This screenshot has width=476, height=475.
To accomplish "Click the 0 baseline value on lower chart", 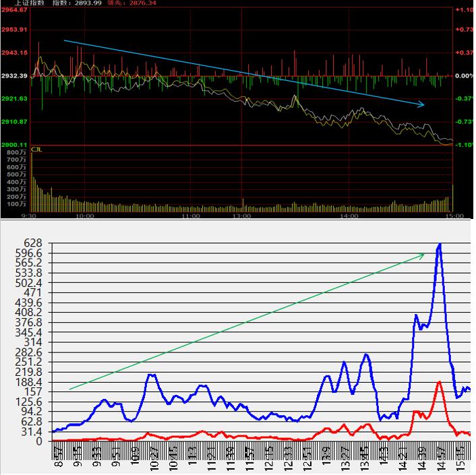I will [39, 441].
